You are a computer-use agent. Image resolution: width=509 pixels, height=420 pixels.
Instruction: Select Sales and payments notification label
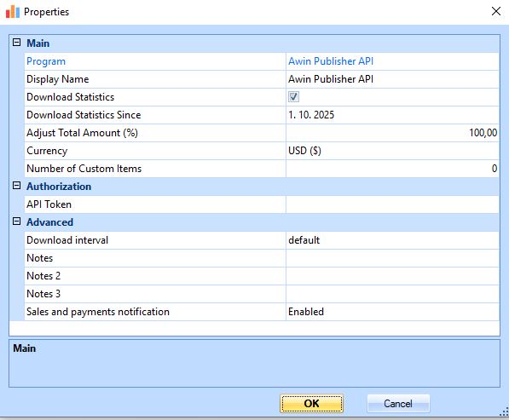(x=98, y=312)
